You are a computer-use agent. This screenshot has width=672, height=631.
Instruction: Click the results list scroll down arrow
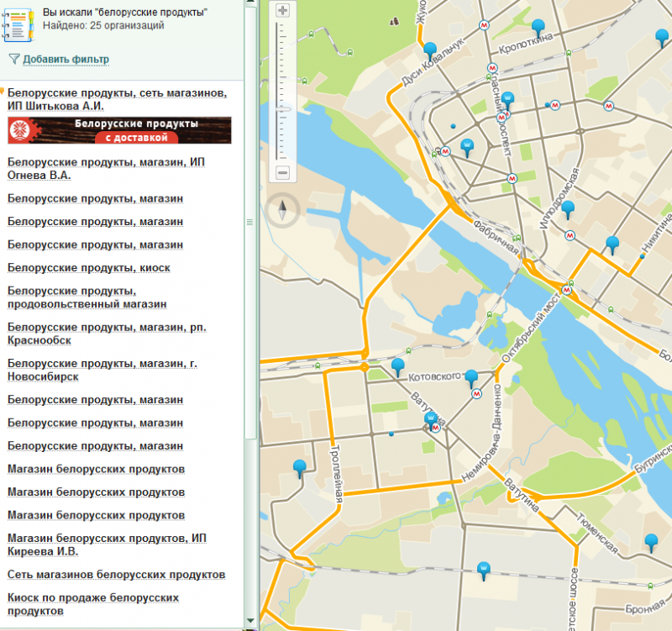click(249, 621)
